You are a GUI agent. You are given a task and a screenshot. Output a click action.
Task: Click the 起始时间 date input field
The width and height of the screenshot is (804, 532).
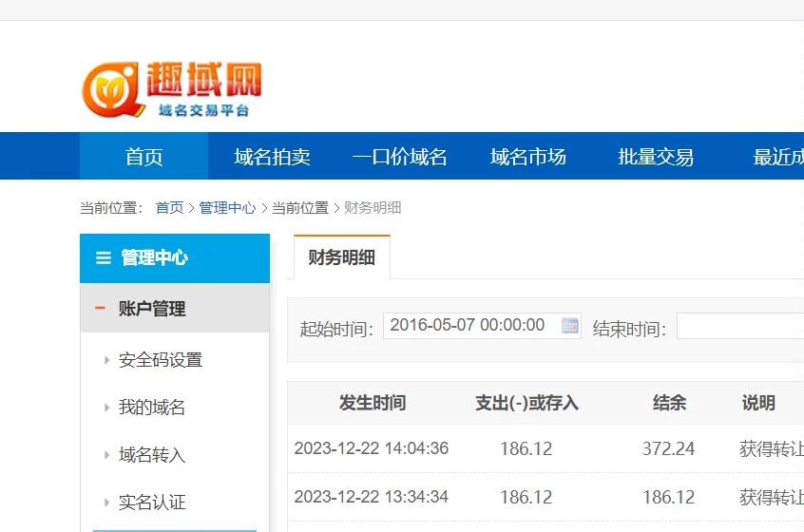[x=470, y=326]
